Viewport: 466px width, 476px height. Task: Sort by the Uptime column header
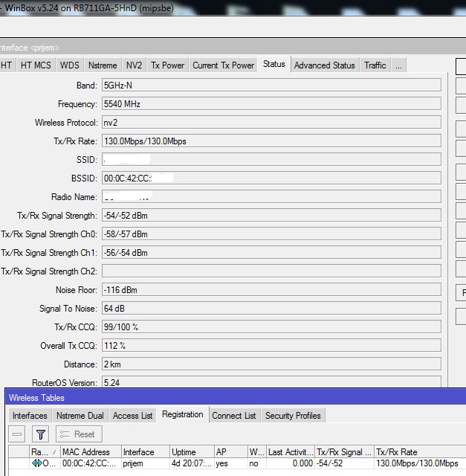(192, 451)
